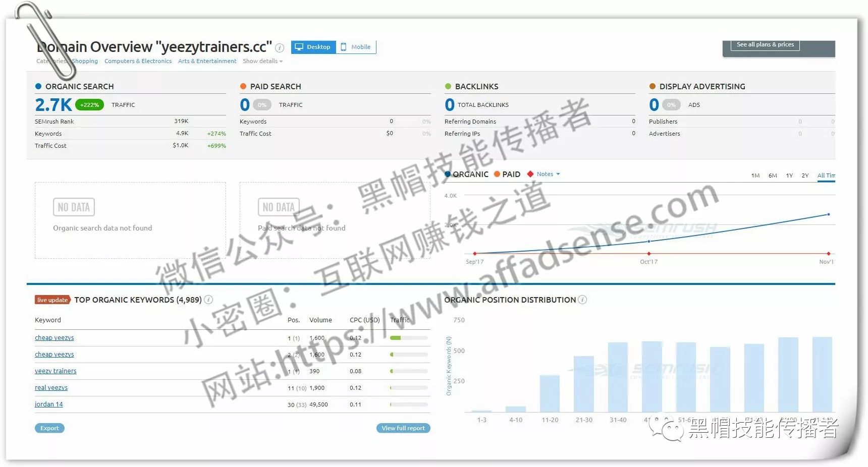
Task: Select 2Y time range
Action: (x=805, y=176)
